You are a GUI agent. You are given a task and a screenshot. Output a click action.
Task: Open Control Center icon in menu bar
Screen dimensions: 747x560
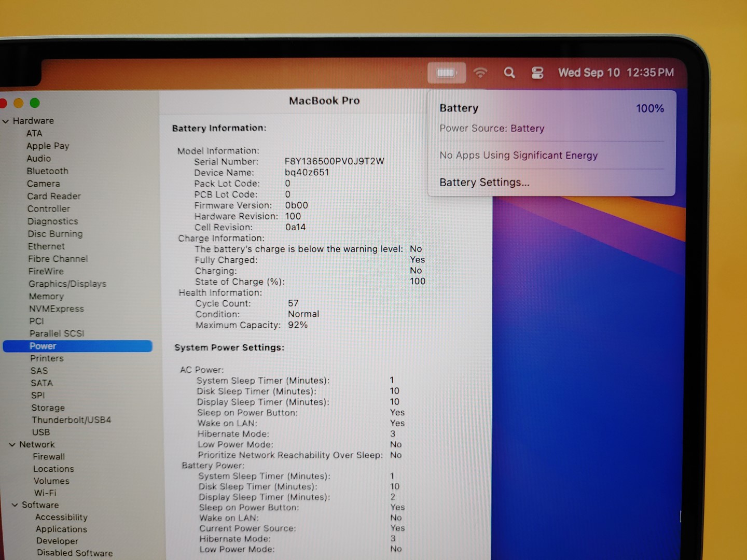tap(537, 73)
